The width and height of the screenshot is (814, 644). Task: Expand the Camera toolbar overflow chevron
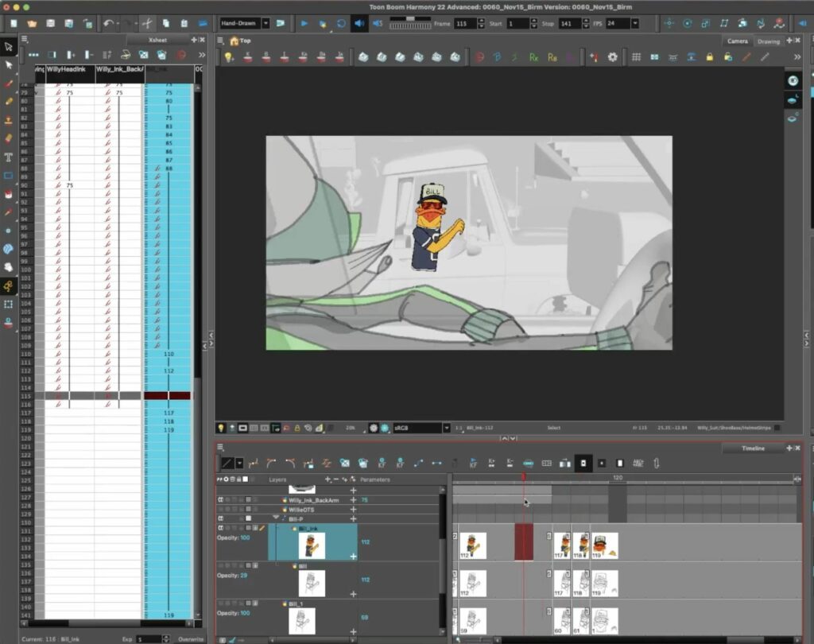pyautogui.click(x=797, y=57)
